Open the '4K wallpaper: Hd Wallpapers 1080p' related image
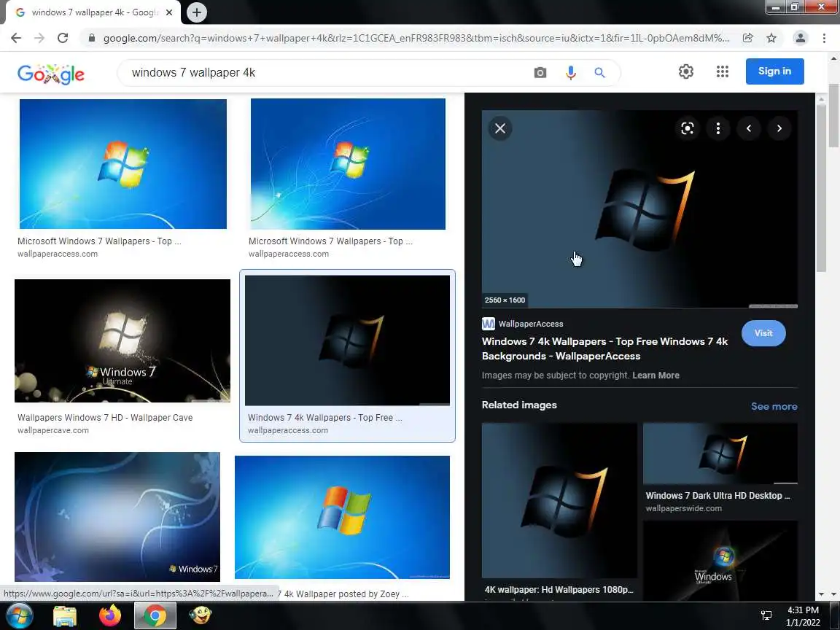 tap(559, 501)
